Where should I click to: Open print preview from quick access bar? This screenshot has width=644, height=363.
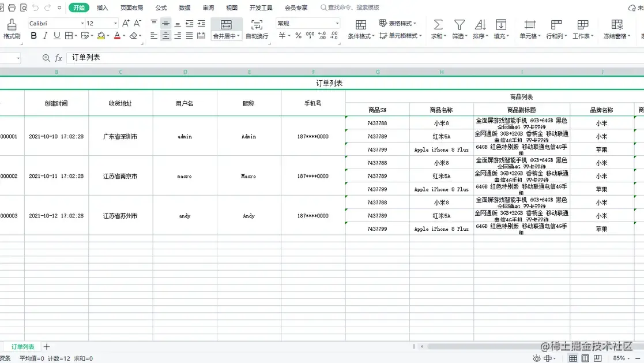click(x=24, y=8)
